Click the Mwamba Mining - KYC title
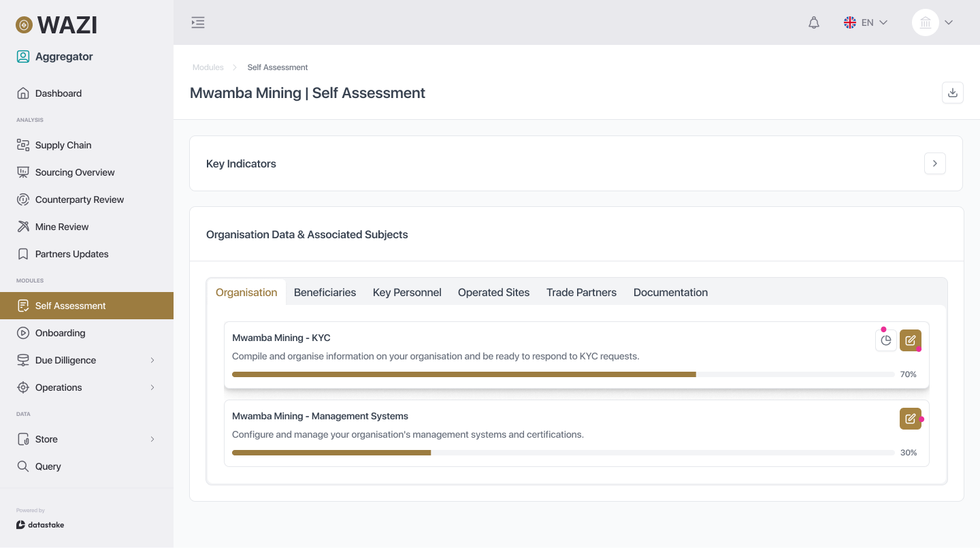The image size is (980, 548). (x=281, y=338)
